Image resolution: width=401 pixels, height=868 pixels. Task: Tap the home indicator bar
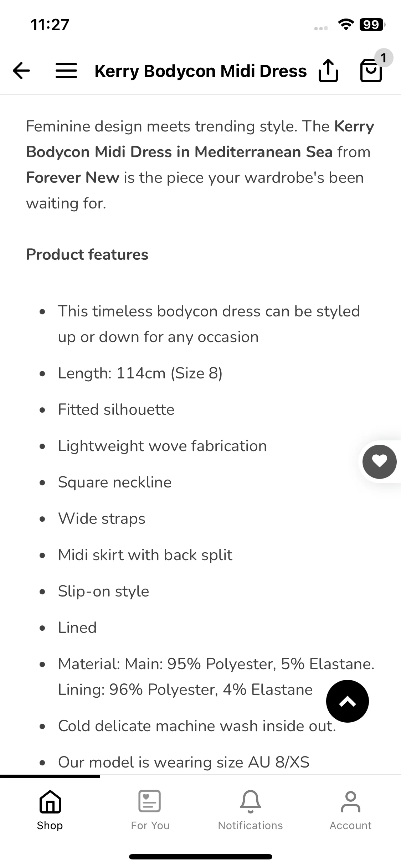click(x=201, y=857)
